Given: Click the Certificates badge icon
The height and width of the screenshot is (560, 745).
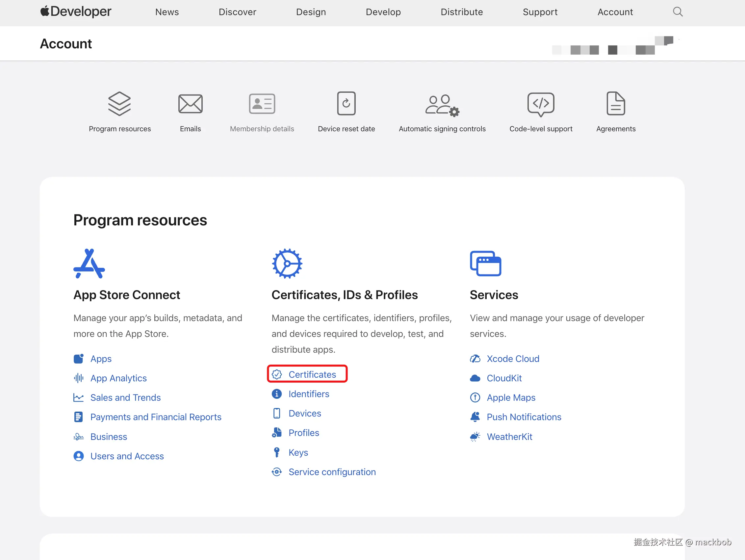Looking at the screenshot, I should pyautogui.click(x=277, y=374).
